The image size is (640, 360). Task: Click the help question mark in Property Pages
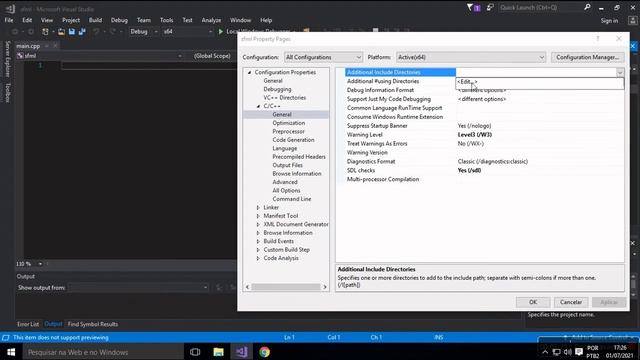tap(598, 38)
